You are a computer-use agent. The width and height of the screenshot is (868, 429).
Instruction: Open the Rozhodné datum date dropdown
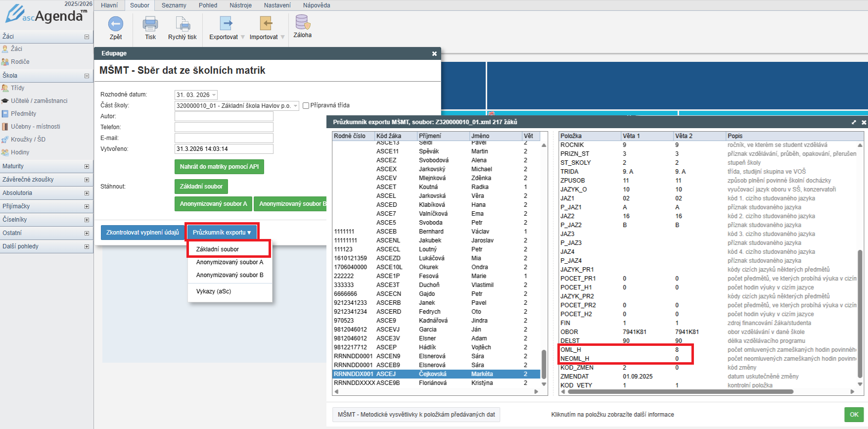(x=214, y=95)
